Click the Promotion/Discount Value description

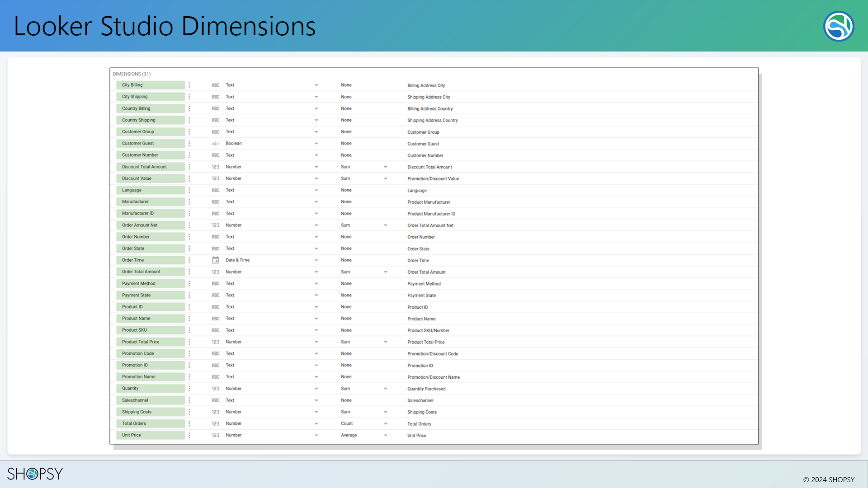pos(433,179)
